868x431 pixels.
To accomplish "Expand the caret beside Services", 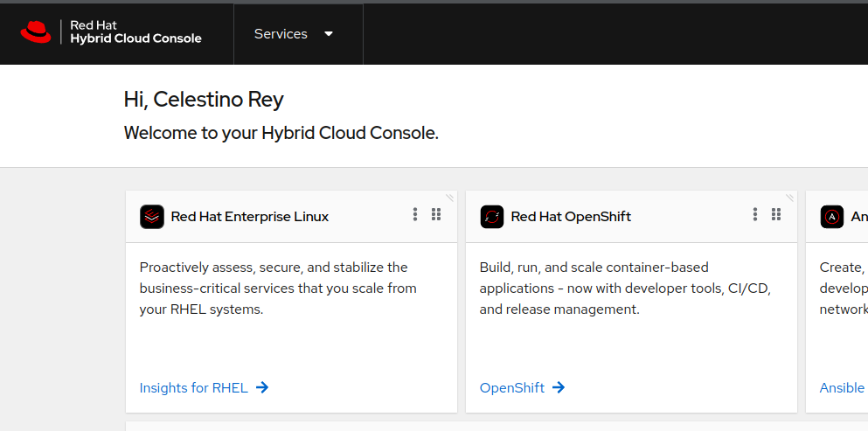I will click(x=329, y=34).
